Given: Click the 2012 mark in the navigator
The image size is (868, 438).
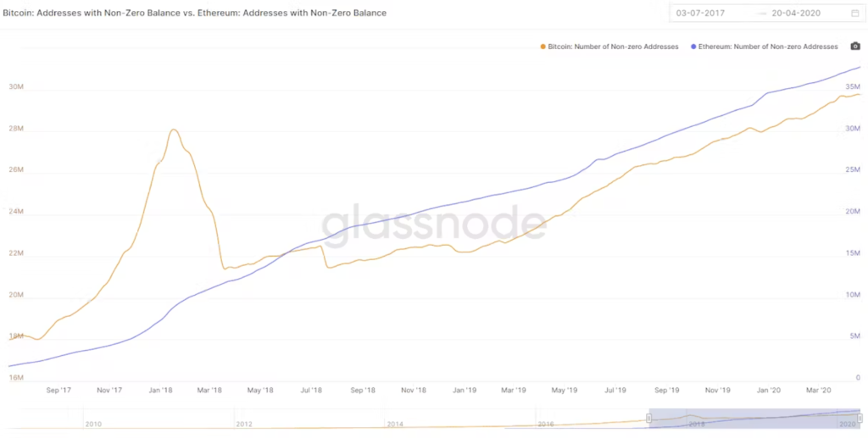Looking at the screenshot, I should click(x=244, y=423).
